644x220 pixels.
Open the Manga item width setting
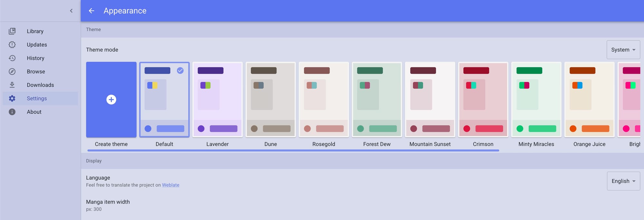click(x=108, y=205)
